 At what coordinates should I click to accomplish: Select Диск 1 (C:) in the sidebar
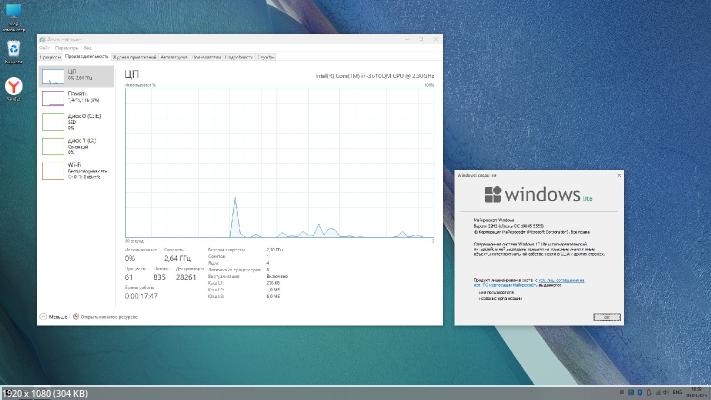[x=76, y=146]
